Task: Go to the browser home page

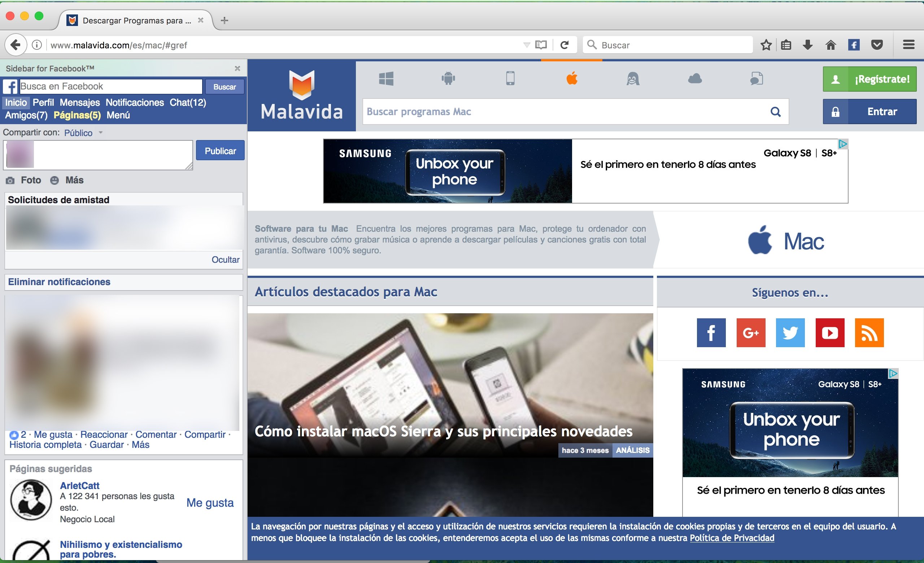Action: tap(831, 45)
